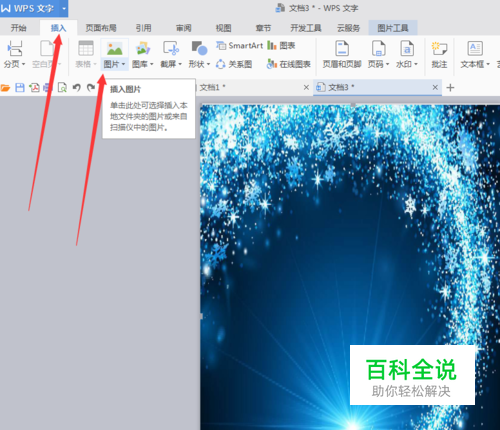Expand the 文本框 dropdown arrow
The width and height of the screenshot is (500, 430).
tap(488, 64)
